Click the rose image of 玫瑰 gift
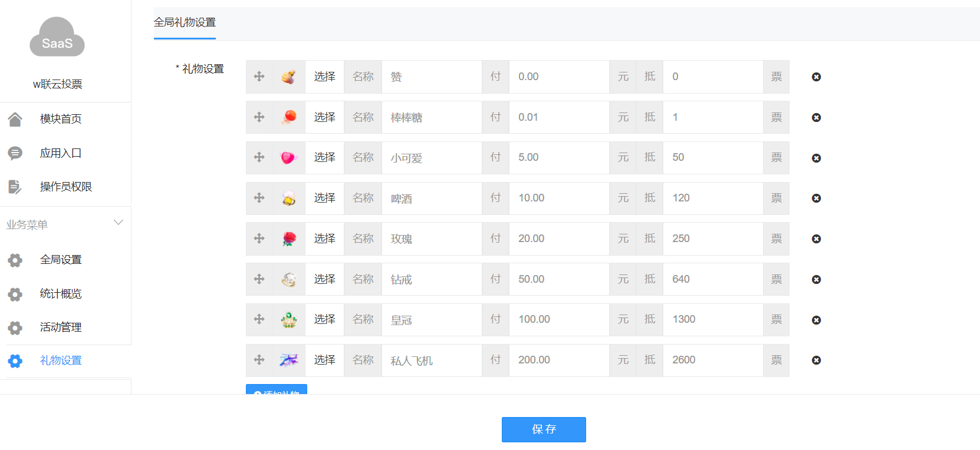Viewport: 980px width, 450px height. click(289, 239)
